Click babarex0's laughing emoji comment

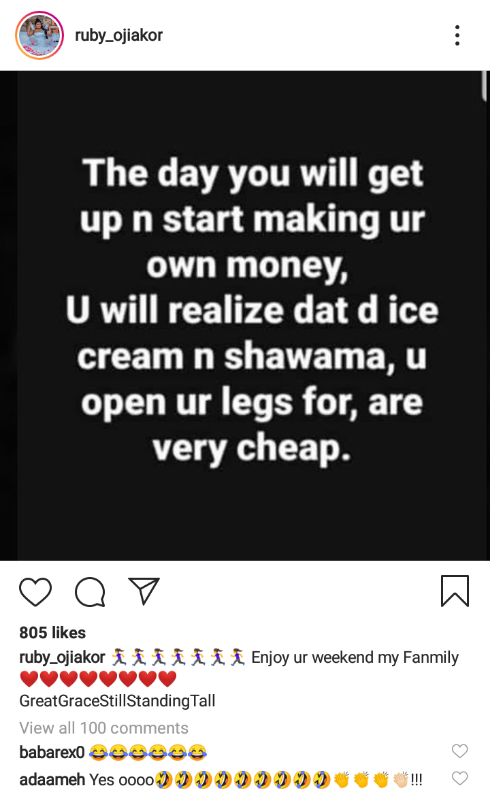click(148, 752)
